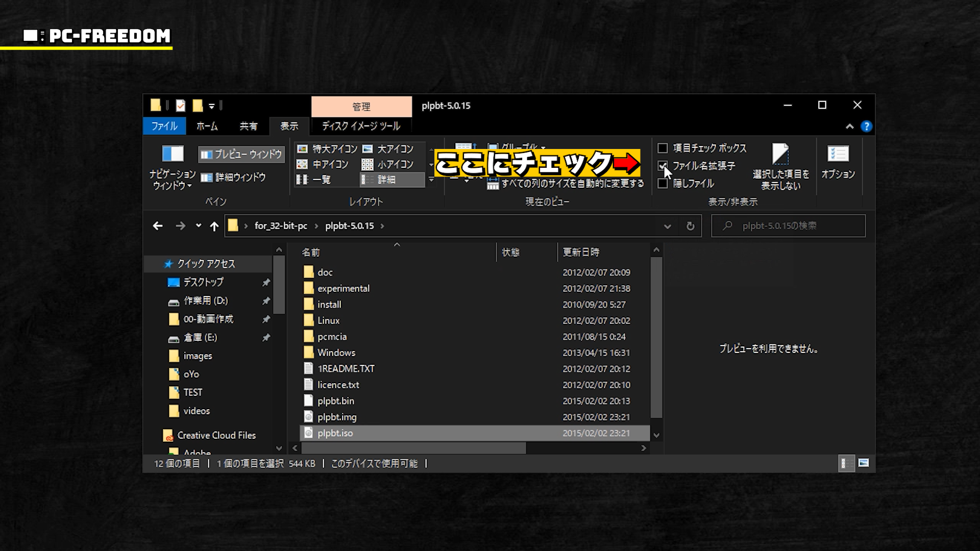Open the Home ribbon tab
980x551 pixels.
tap(207, 126)
